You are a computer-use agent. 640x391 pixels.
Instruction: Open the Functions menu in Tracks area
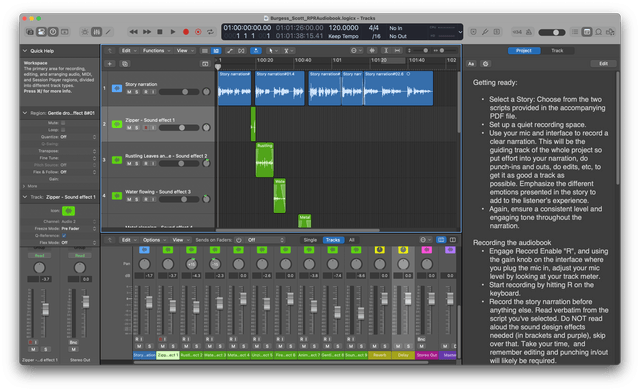(x=156, y=51)
